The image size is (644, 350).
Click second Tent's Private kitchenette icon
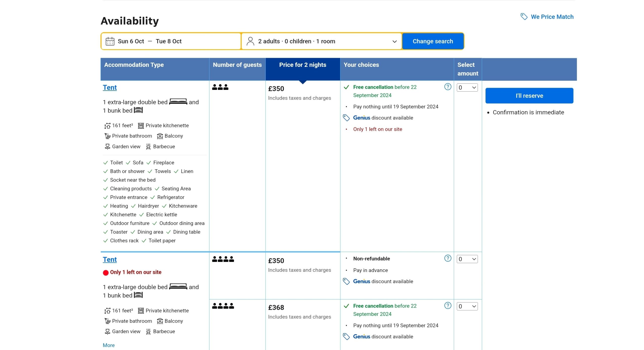[141, 311]
